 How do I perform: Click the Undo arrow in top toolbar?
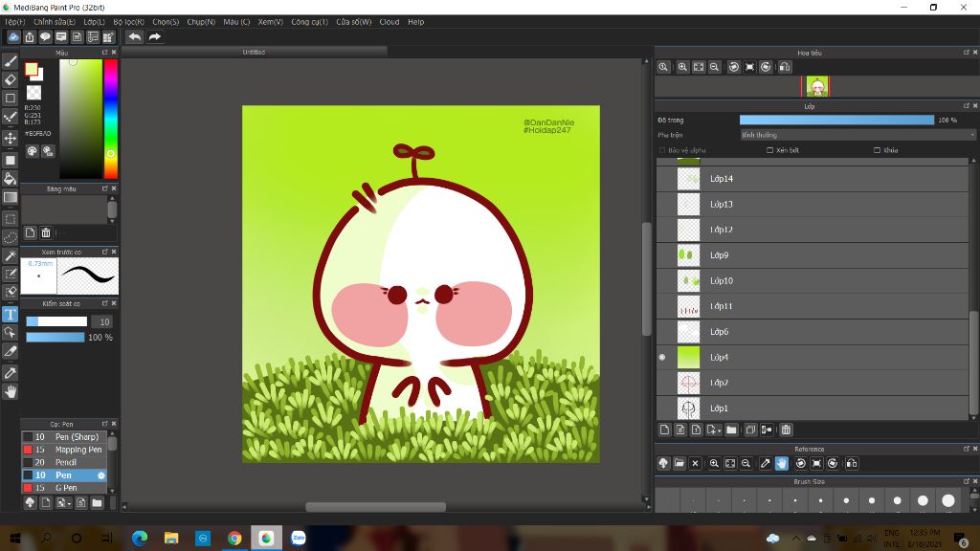[x=135, y=37]
